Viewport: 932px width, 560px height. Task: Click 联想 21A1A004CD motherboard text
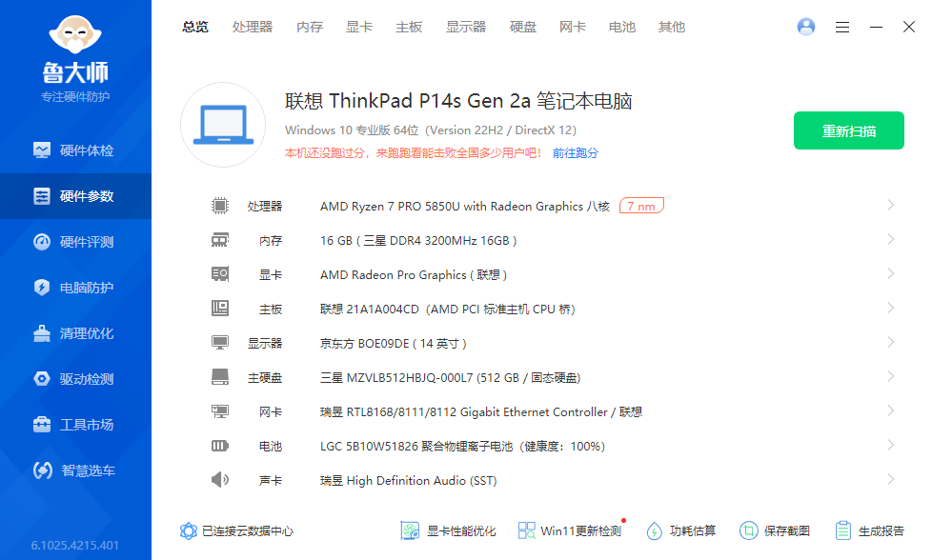448,310
